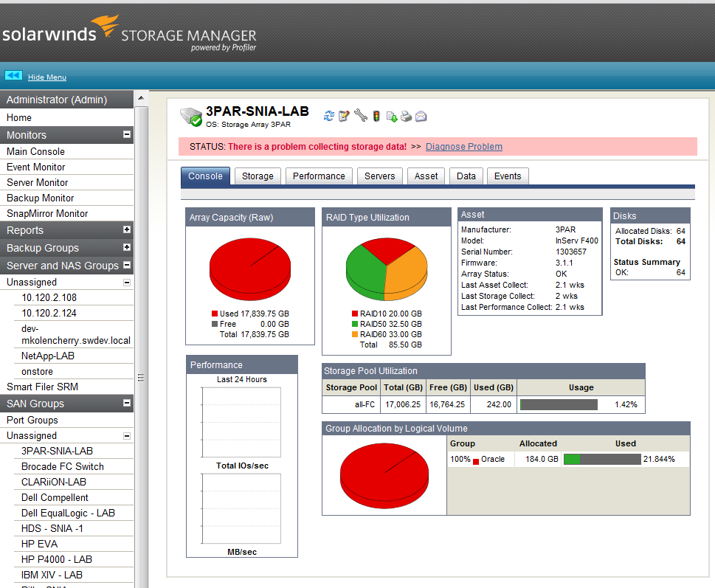Select server 10.120.2.124
Viewport: 715px width, 588px height.
click(49, 313)
